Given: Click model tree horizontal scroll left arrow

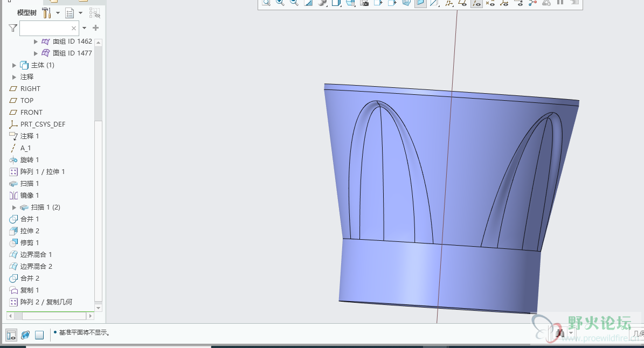Looking at the screenshot, I should (x=11, y=316).
